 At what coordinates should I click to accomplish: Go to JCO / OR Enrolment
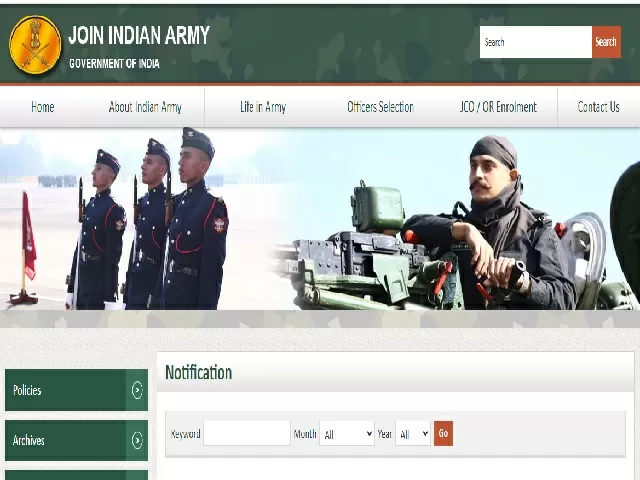coord(498,107)
